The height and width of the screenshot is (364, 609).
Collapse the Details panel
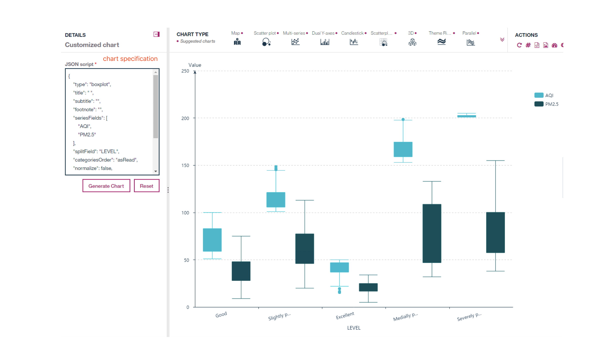click(156, 34)
